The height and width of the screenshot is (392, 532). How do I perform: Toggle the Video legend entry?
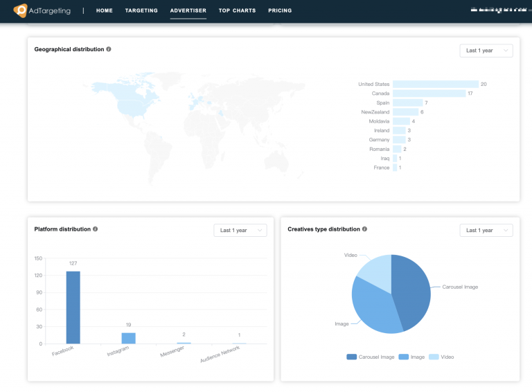(x=441, y=357)
